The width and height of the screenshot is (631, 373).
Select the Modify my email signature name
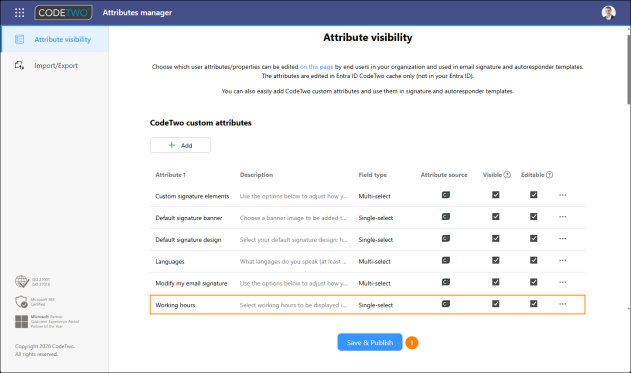(x=191, y=283)
